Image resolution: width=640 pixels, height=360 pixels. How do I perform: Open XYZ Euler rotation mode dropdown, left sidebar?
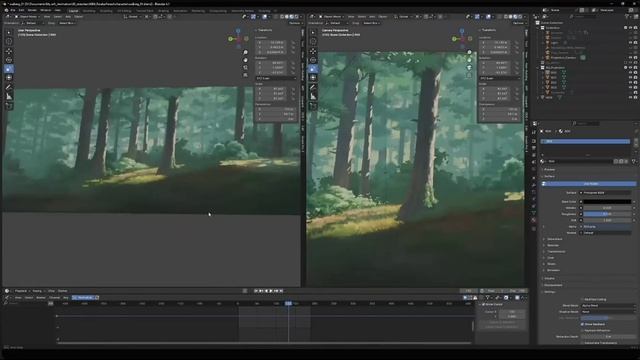[x=276, y=78]
